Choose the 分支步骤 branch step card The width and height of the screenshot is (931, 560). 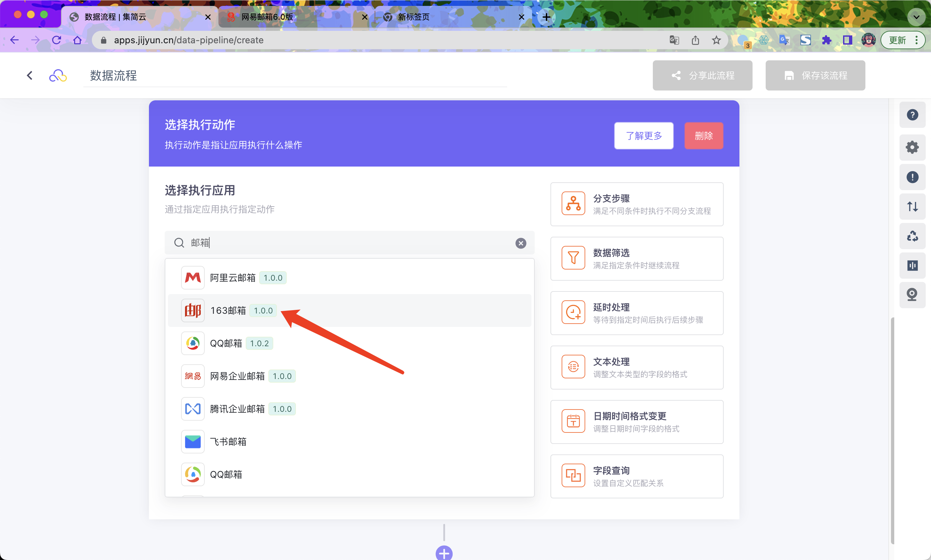point(636,204)
